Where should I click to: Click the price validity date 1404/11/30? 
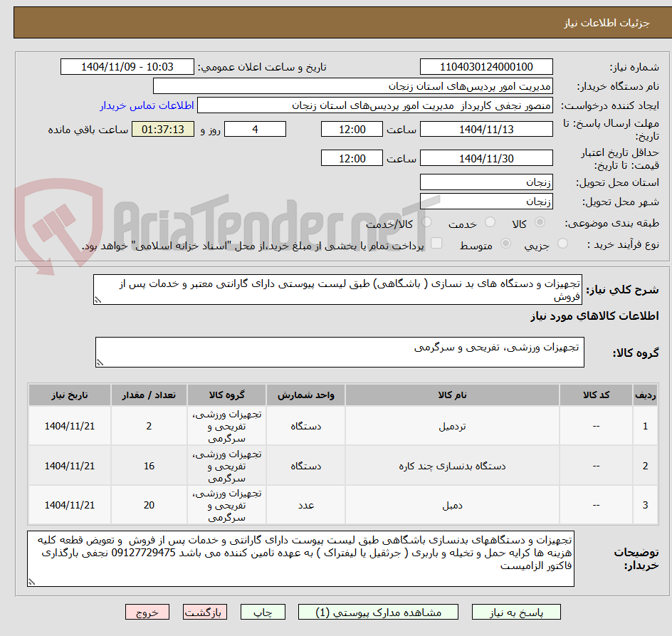[x=486, y=158]
